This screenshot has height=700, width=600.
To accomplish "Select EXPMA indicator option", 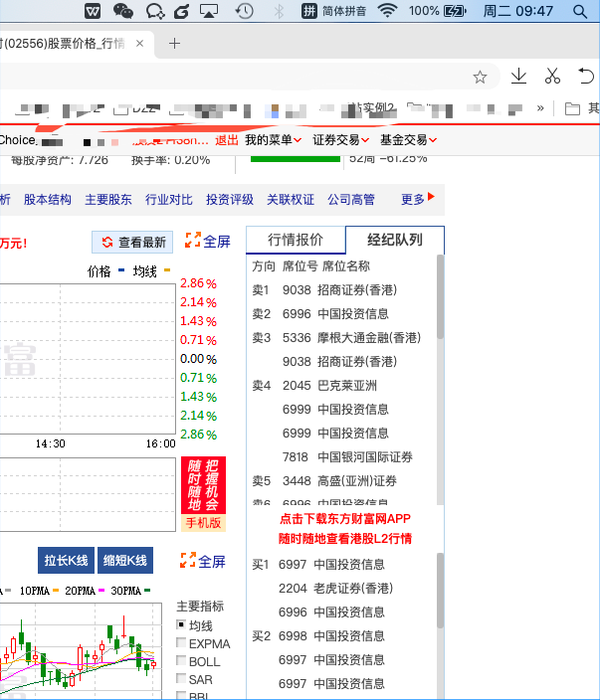I will tap(181, 643).
